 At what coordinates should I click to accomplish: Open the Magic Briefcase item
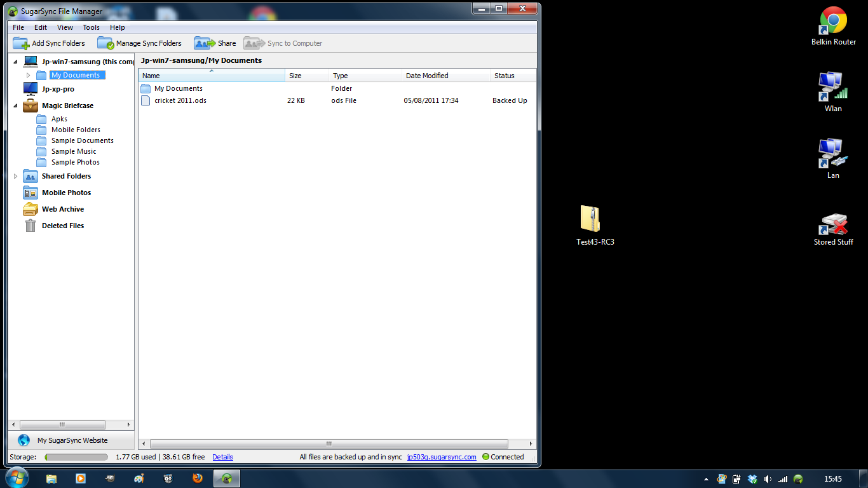(58, 105)
